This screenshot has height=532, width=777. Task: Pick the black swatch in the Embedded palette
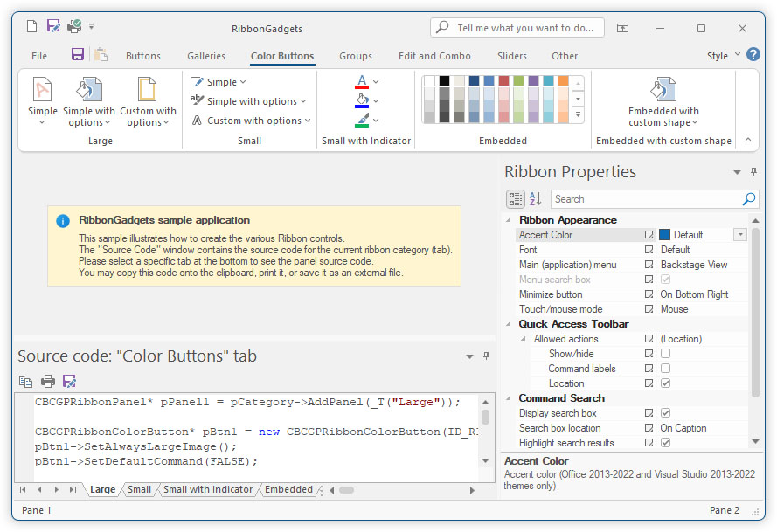(444, 81)
